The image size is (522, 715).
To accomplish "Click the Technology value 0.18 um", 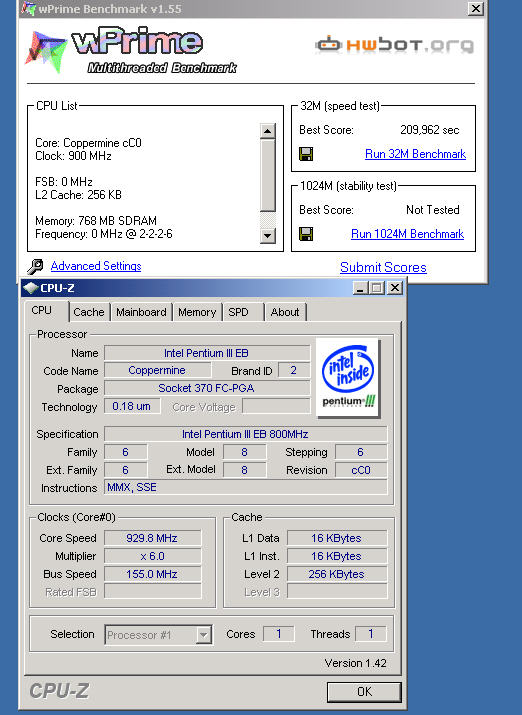I will click(132, 406).
